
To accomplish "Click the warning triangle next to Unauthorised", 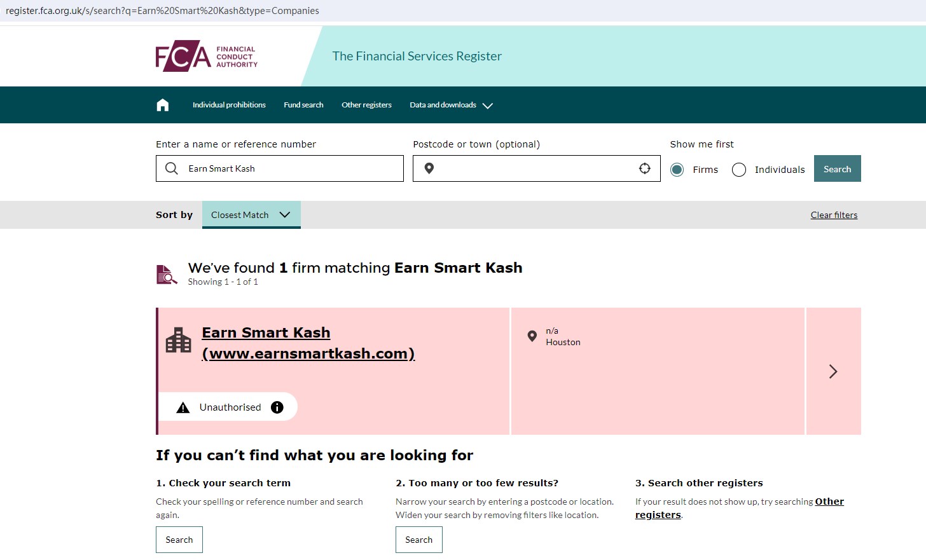I will point(183,407).
